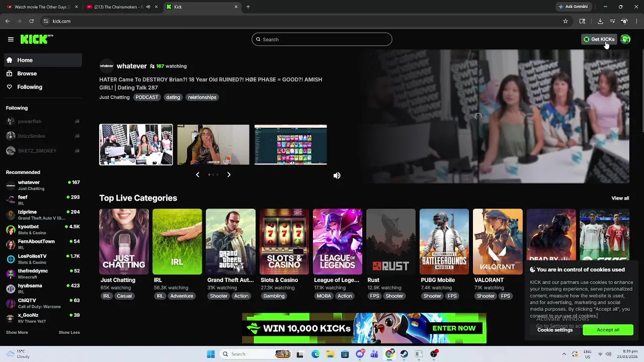Screen dimensions: 644x362
Task: Mute the Chainsmokers tab audio icon
Action: 148,7
